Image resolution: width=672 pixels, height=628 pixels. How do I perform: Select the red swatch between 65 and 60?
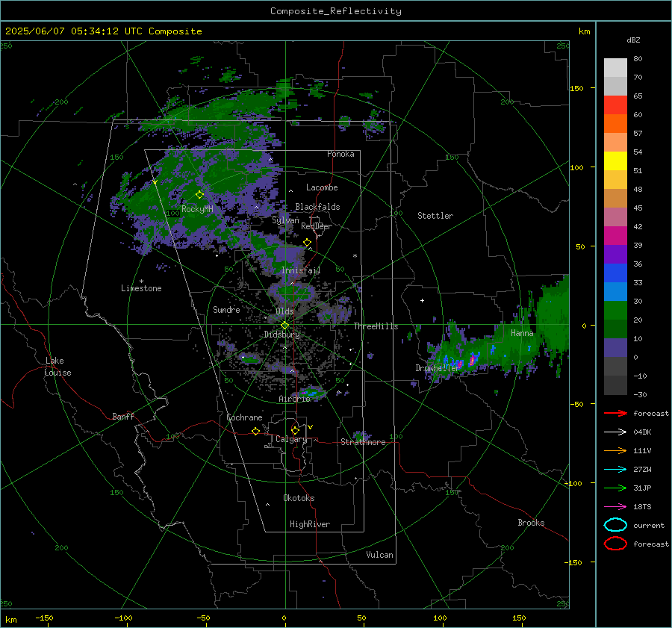click(x=615, y=105)
